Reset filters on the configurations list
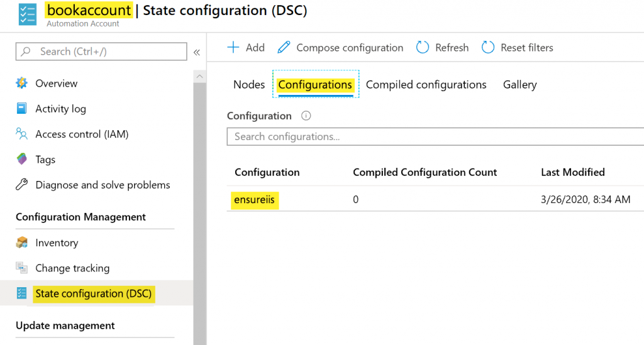This screenshot has width=644, height=345. (x=518, y=48)
